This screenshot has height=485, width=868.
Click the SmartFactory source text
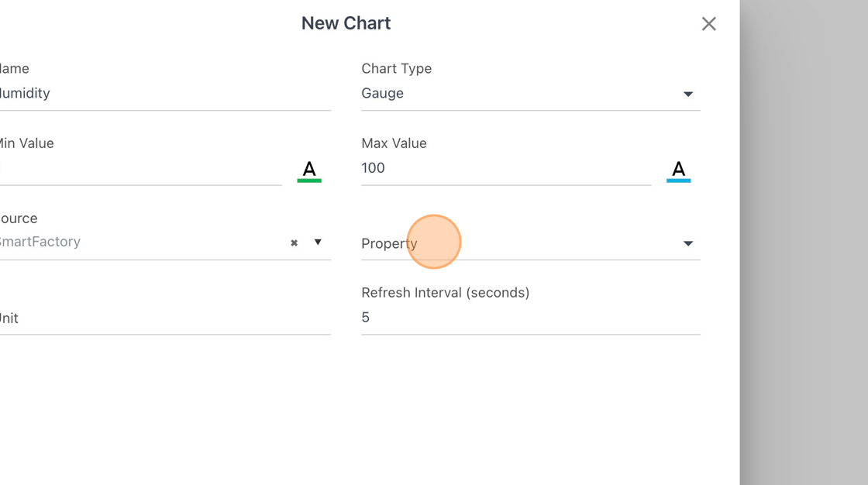pyautogui.click(x=40, y=242)
